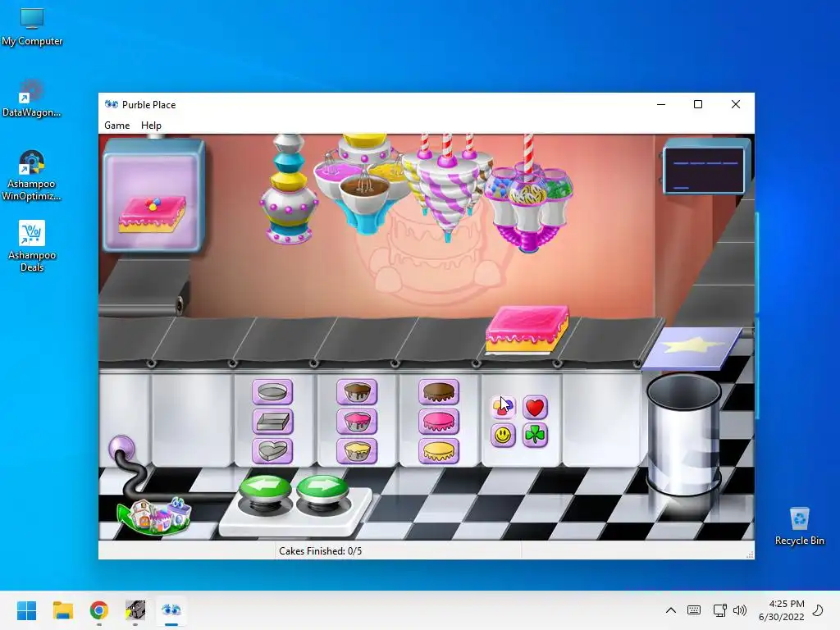Select DataWagon desktop shortcut

[x=32, y=98]
